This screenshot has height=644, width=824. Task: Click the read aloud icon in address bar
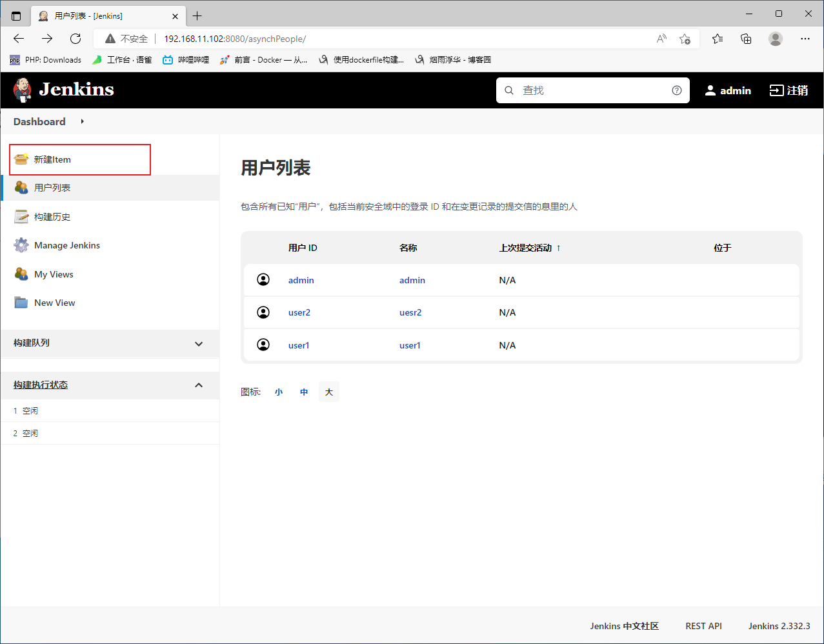661,39
